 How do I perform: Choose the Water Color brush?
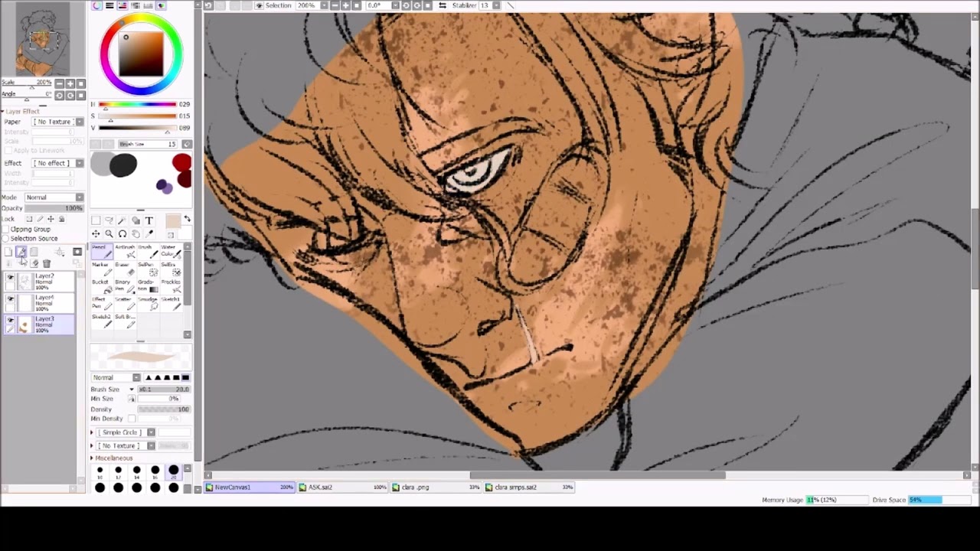(x=171, y=252)
